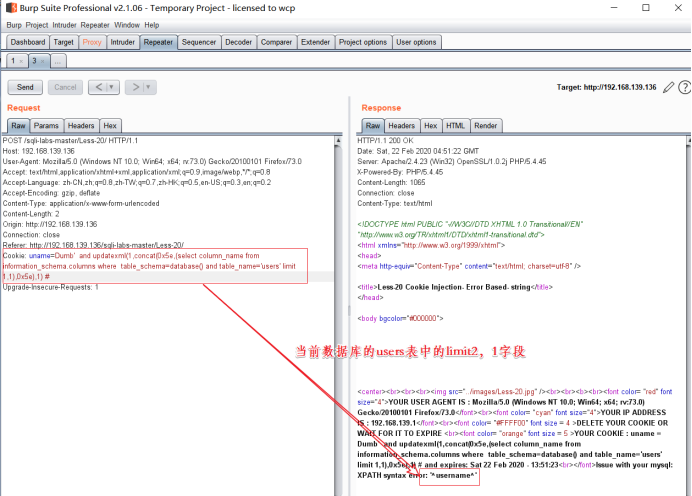Open the Window menu
The image size is (692, 496).
(x=127, y=25)
